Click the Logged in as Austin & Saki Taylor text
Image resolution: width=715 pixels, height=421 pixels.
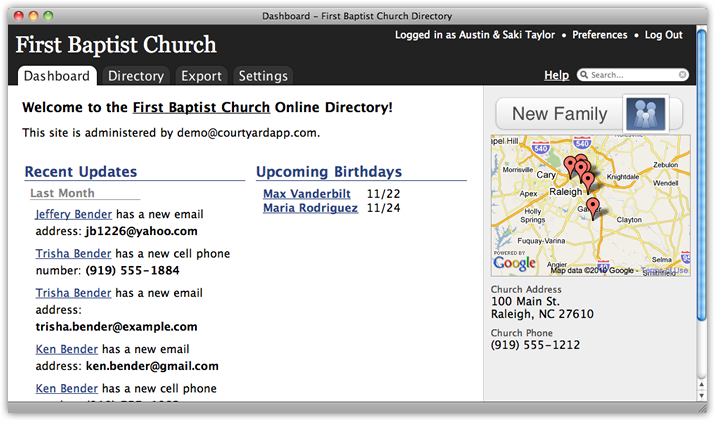475,35
